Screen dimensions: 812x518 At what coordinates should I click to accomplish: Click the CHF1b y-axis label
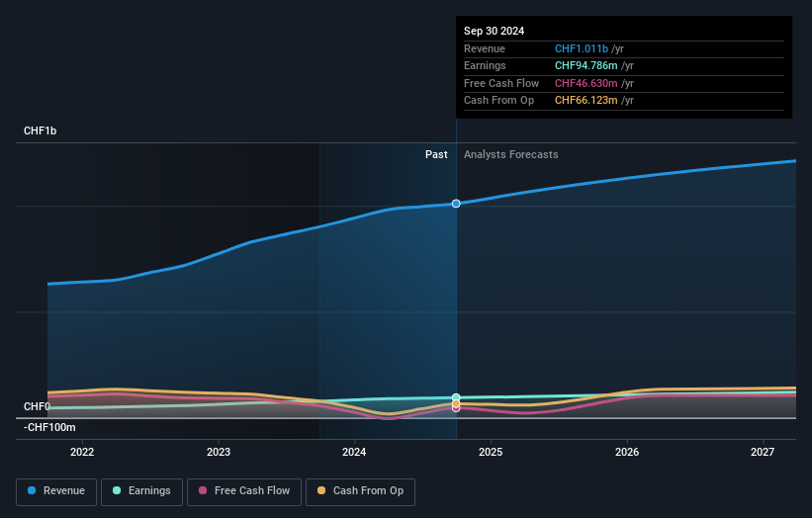tap(40, 130)
